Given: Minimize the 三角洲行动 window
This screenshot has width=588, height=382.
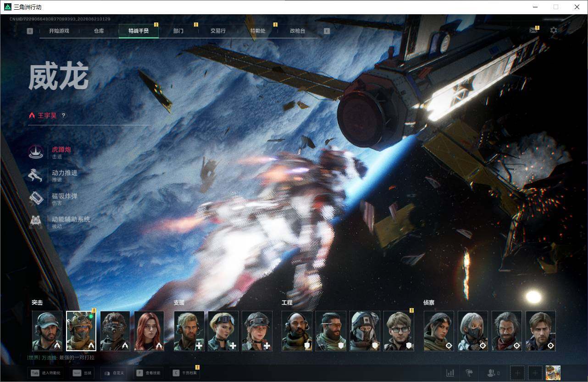Looking at the screenshot, I should point(535,7).
